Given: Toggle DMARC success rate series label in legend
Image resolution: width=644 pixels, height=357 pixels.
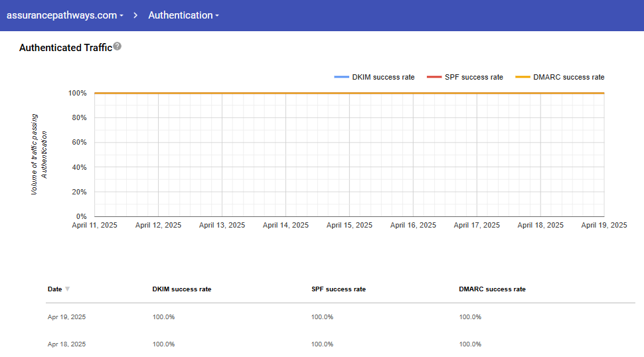Looking at the screenshot, I should [568, 78].
